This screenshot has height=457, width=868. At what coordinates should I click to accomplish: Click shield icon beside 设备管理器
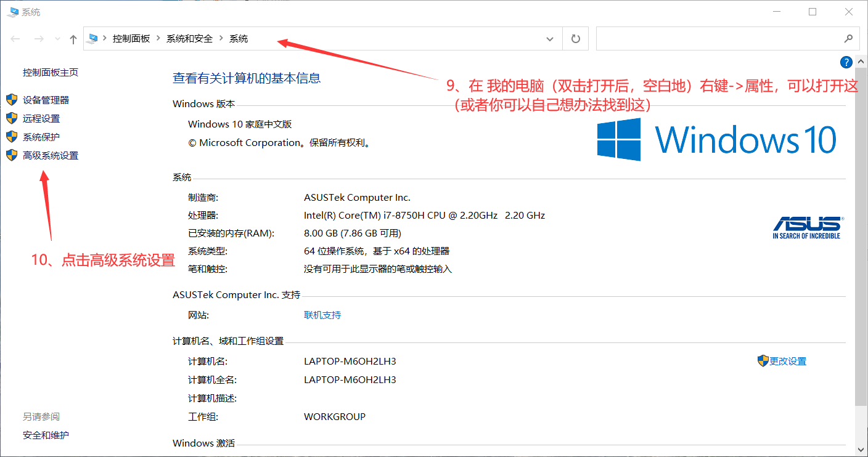[12, 100]
